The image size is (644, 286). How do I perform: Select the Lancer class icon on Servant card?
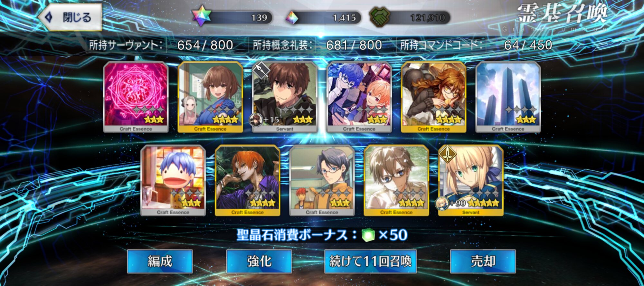coord(260,71)
